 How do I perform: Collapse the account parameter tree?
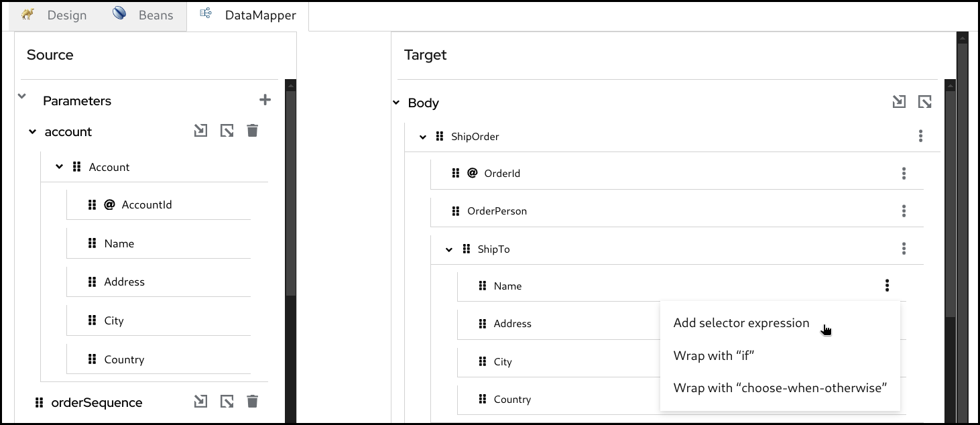[32, 132]
